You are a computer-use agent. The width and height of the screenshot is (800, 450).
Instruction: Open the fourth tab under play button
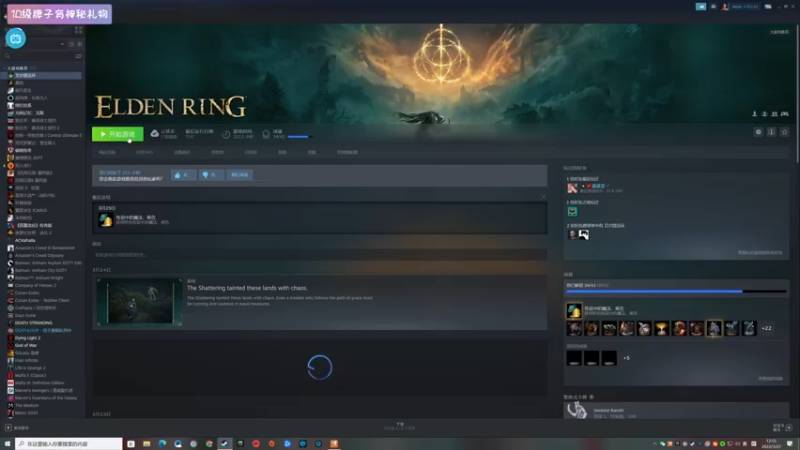click(217, 153)
